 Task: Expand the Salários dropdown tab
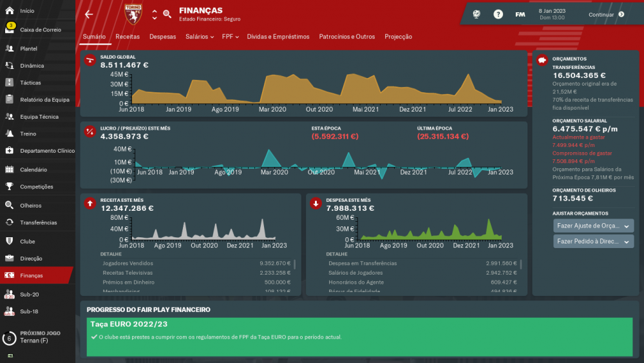[200, 37]
